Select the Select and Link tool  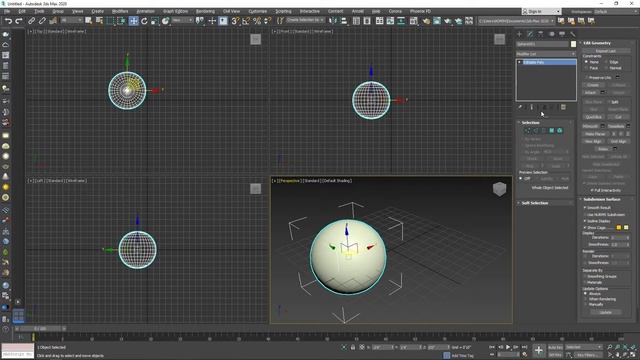coord(32,21)
